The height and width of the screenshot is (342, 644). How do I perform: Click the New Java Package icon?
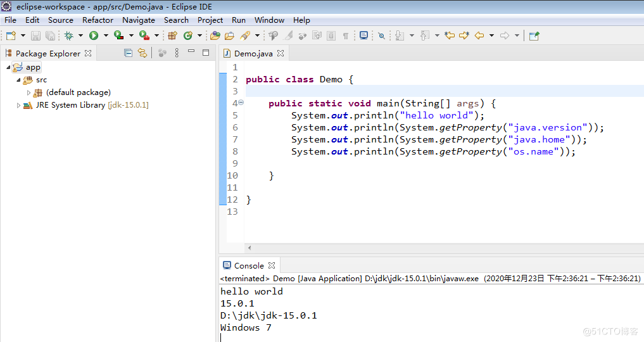pos(172,36)
